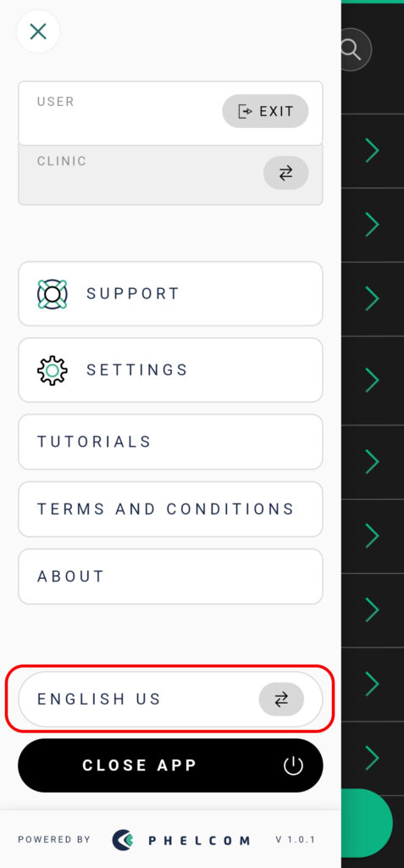Expand the last list row chevron
The height and width of the screenshot is (868, 404).
point(372,758)
